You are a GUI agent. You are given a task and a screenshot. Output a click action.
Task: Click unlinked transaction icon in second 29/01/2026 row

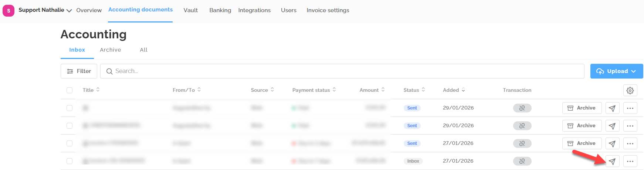522,126
